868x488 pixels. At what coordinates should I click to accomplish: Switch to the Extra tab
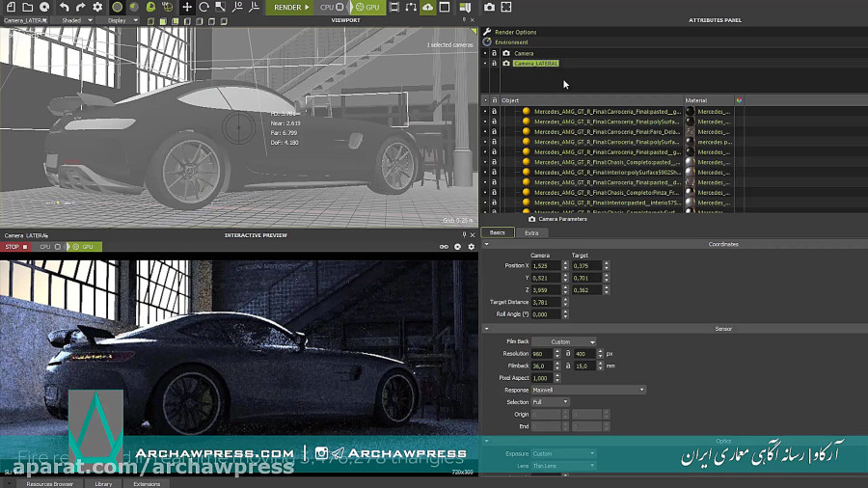(531, 233)
